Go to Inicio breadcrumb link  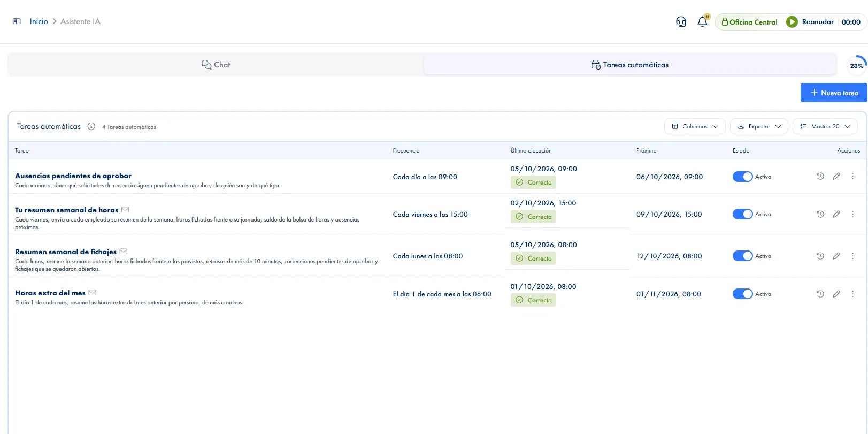39,21
